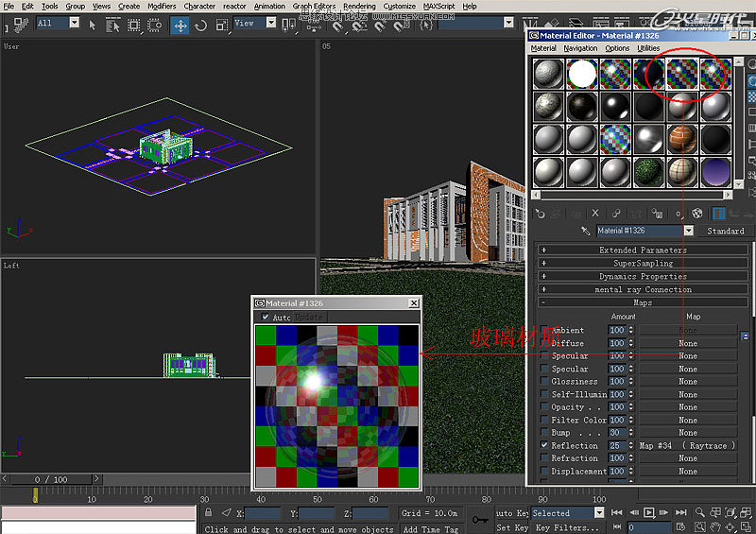
Task: Toggle the Auto checkbox in preview window
Action: pos(265,318)
